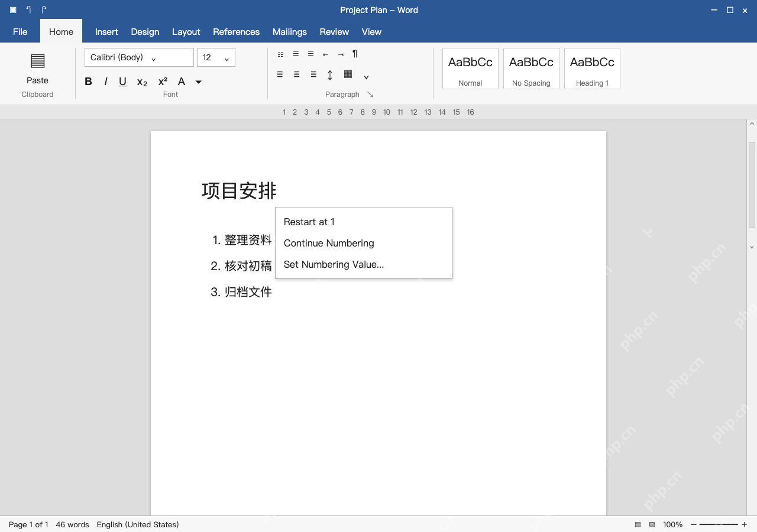Screen dimensions: 757x532
Task: Click the Paste clipboard icon
Action: pos(37,61)
